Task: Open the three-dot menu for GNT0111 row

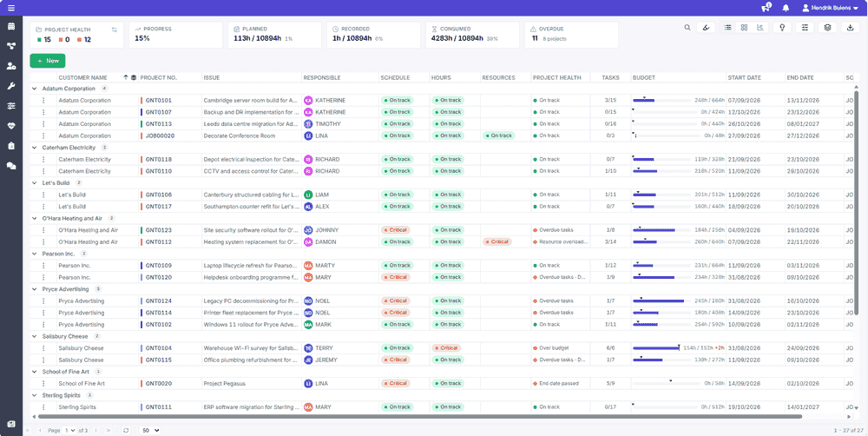Action: click(x=43, y=407)
